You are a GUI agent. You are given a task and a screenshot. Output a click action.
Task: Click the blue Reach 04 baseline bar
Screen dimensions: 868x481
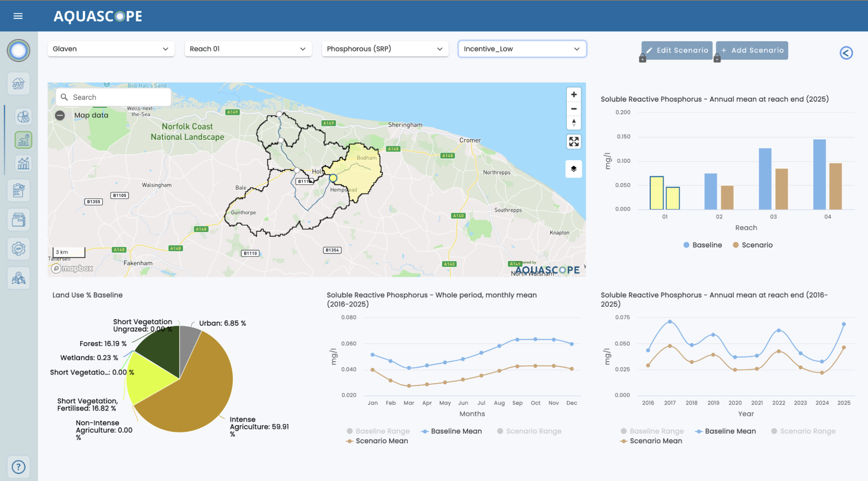819,175
